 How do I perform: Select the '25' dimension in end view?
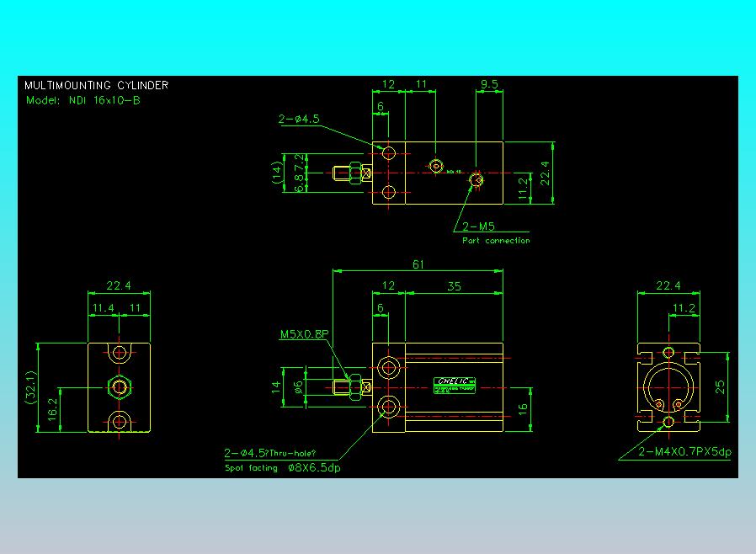click(720, 387)
